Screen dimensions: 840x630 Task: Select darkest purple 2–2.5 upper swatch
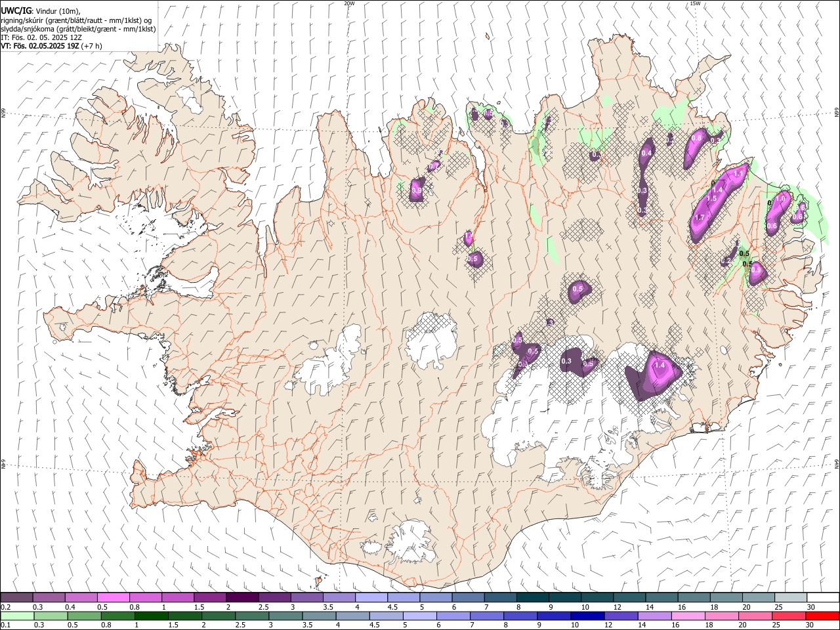pos(242,597)
